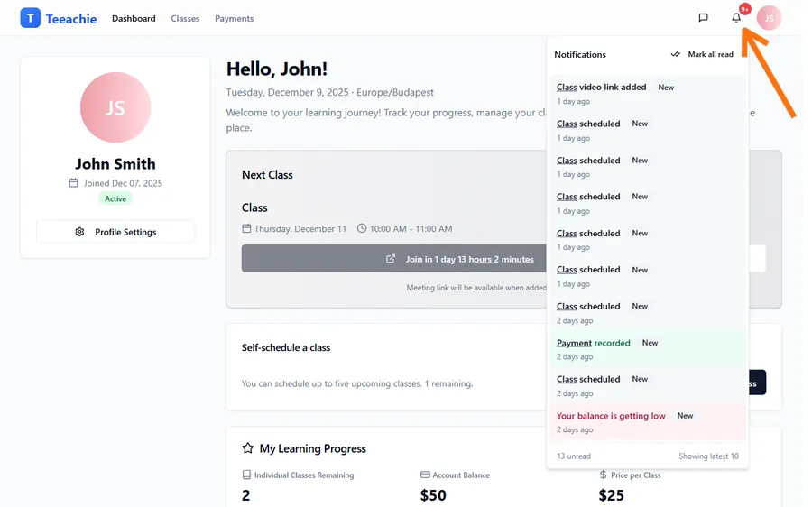Click the star icon beside My Learning Progress
812x507 pixels.
click(x=248, y=448)
